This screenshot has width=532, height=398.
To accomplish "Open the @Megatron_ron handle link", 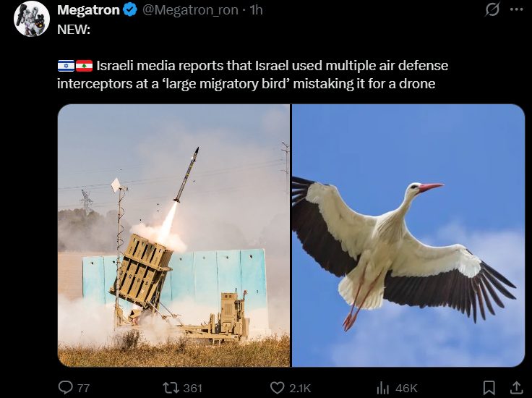I will 190,10.
